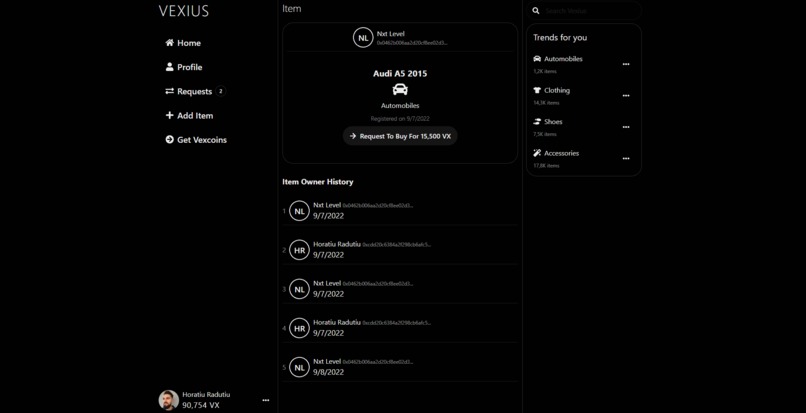This screenshot has width=806, height=413.
Task: Click the Add Item plus icon
Action: coord(169,115)
